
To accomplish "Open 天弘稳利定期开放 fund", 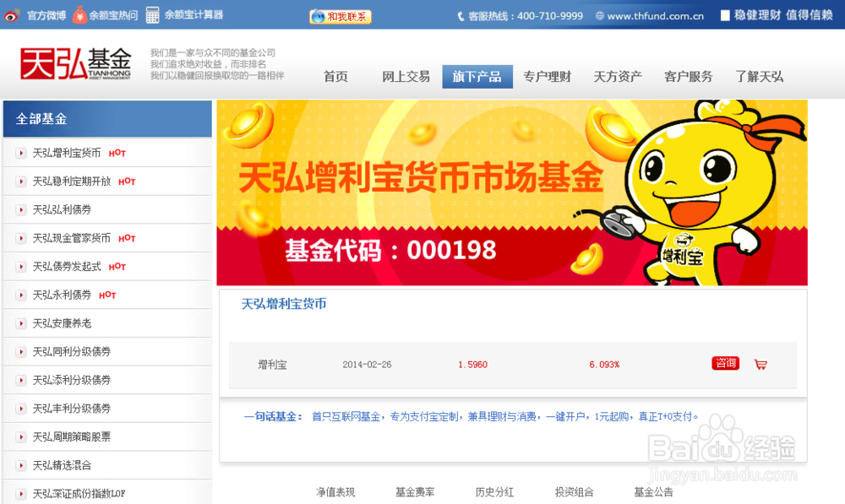I will [71, 182].
